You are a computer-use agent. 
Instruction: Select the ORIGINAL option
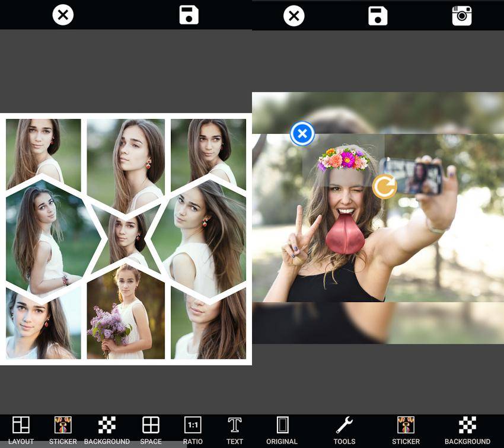tap(282, 430)
